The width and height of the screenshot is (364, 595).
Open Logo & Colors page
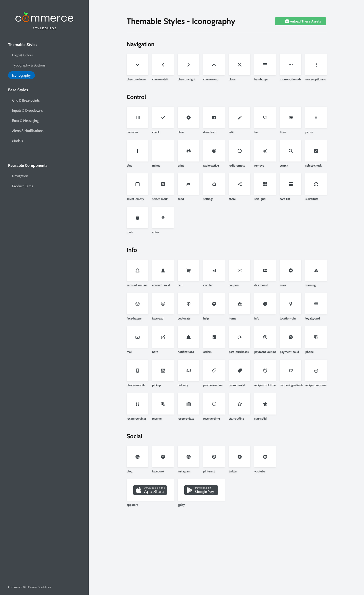[x=22, y=55]
